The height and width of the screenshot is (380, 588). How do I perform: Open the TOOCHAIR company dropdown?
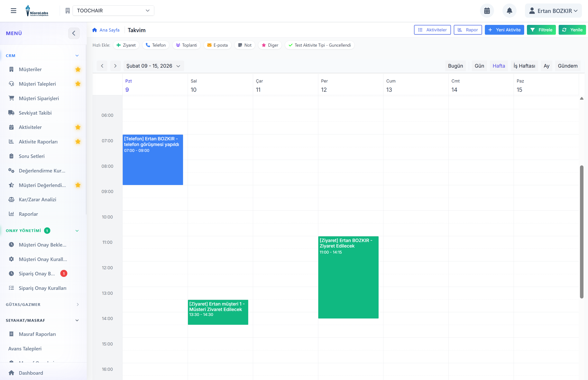(113, 11)
